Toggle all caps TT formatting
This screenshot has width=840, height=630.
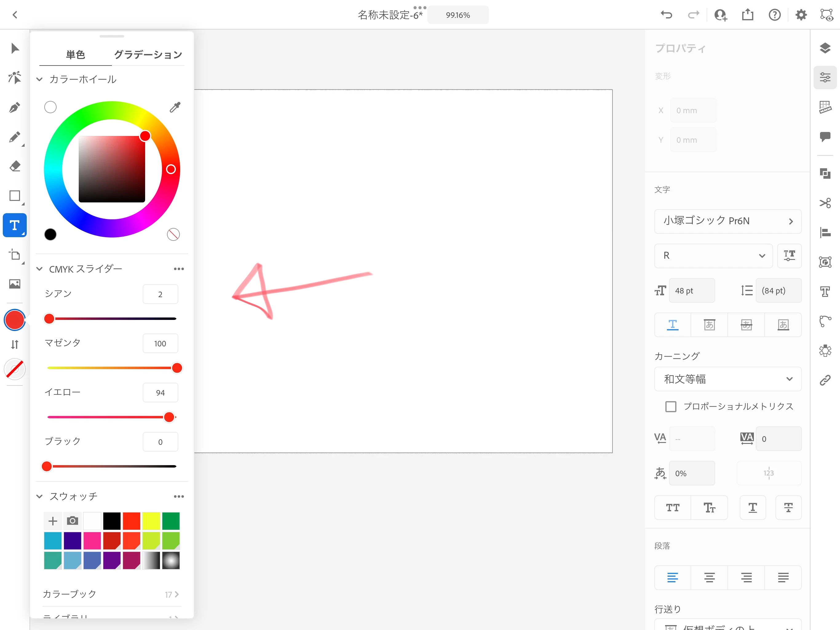click(672, 508)
